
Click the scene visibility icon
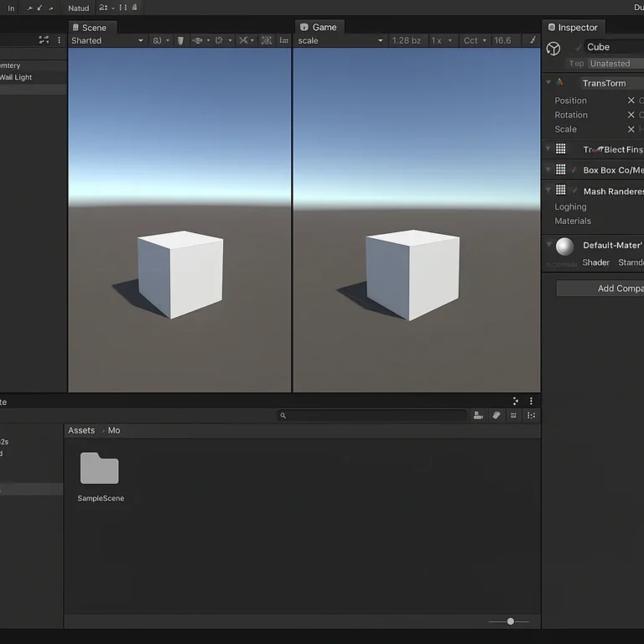pyautogui.click(x=220, y=40)
